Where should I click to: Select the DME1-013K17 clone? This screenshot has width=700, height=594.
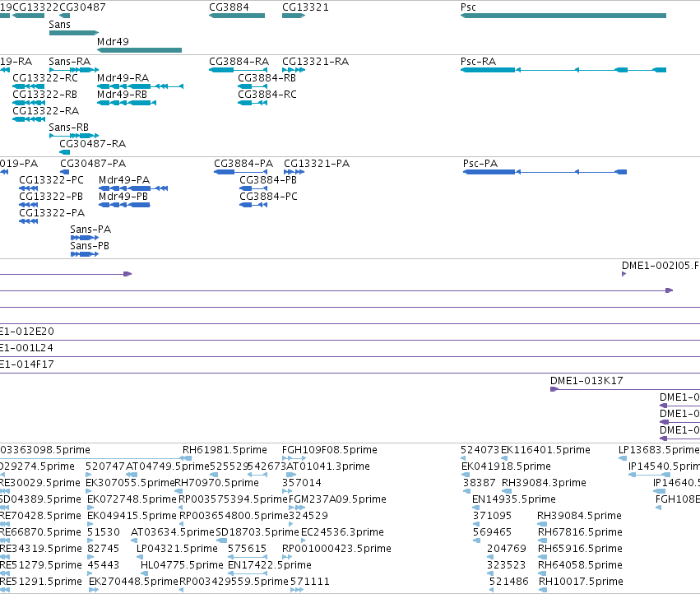pyautogui.click(x=625, y=389)
